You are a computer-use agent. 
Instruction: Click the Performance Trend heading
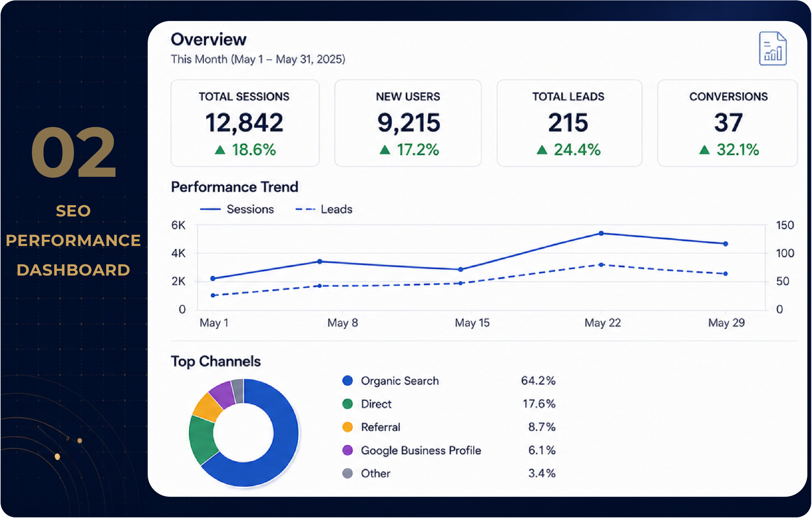coord(235,187)
